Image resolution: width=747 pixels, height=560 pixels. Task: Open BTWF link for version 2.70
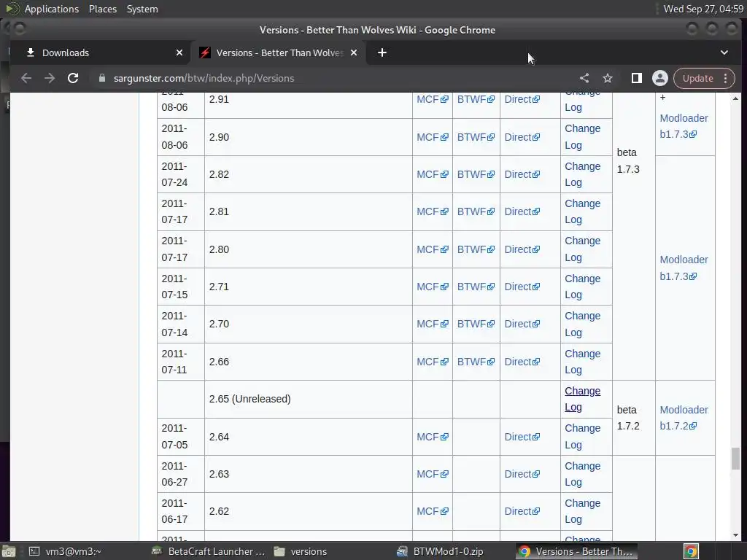click(476, 324)
